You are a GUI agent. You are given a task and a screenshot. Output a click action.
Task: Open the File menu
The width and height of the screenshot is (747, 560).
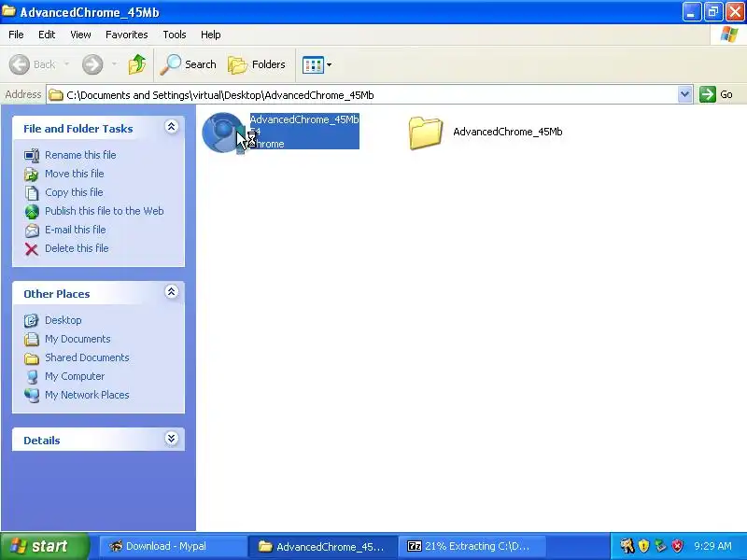16,35
